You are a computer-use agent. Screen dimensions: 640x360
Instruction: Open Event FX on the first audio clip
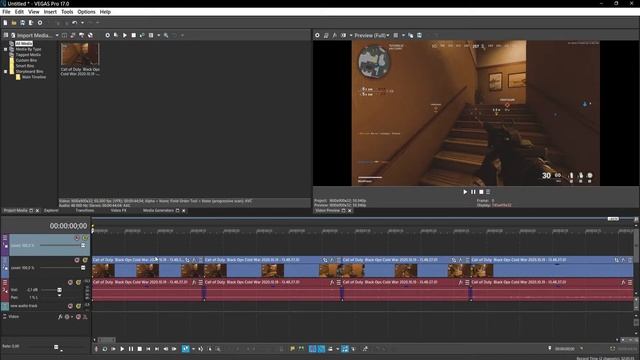pyautogui.click(x=194, y=282)
